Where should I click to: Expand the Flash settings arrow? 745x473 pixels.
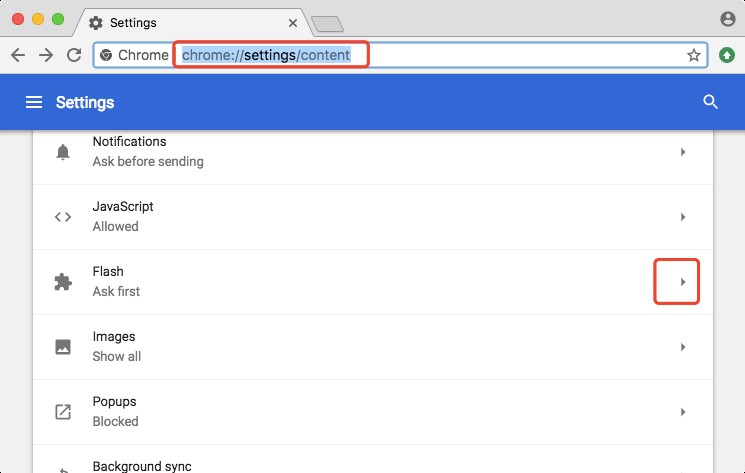(x=682, y=282)
